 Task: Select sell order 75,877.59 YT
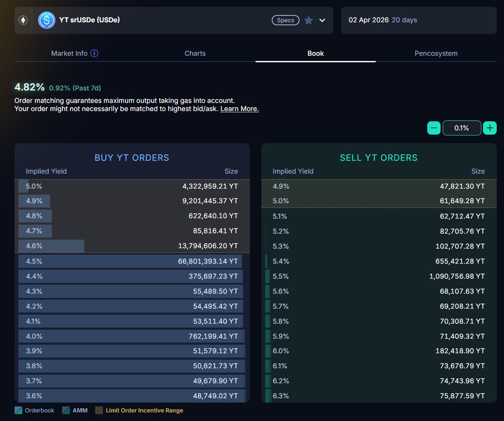click(379, 396)
